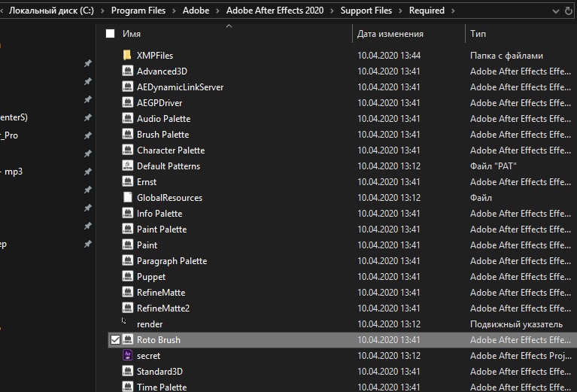
Task: Select the _Pro item in navigation pane
Action: pyautogui.click(x=9, y=135)
